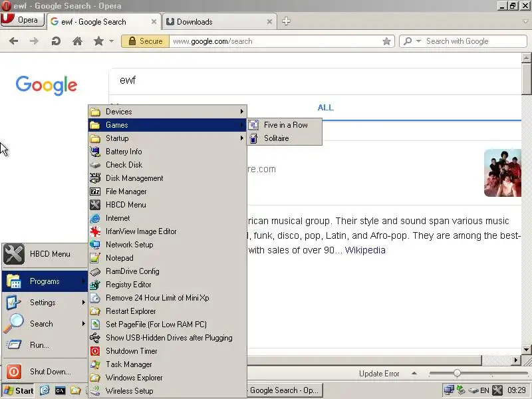This screenshot has height=399, width=532.
Task: Expand the Devices submenu
Action: (x=168, y=112)
